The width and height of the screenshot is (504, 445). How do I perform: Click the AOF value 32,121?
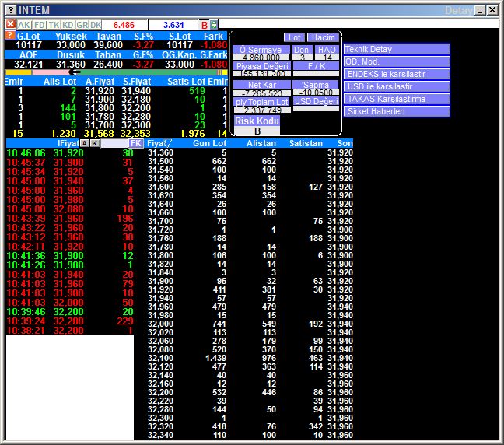click(28, 65)
